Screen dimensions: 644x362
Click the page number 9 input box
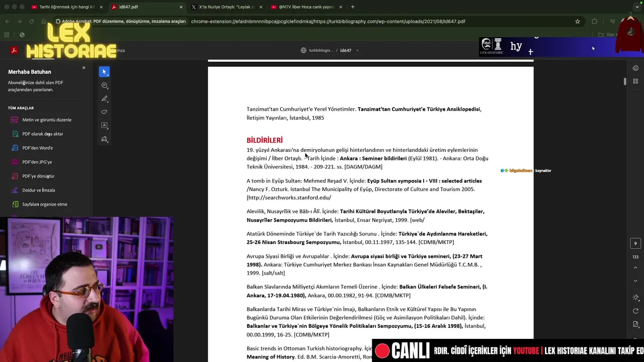coord(635,243)
